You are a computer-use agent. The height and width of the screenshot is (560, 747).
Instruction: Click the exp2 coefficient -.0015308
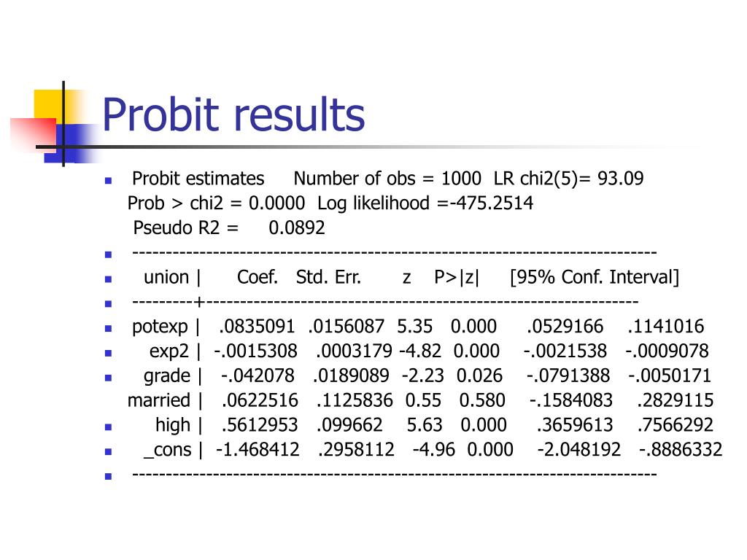[x=255, y=351]
